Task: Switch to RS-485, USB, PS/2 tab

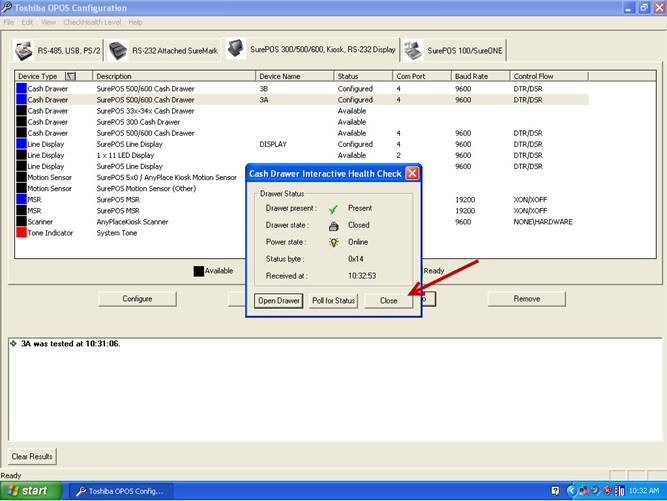Action: [57, 50]
